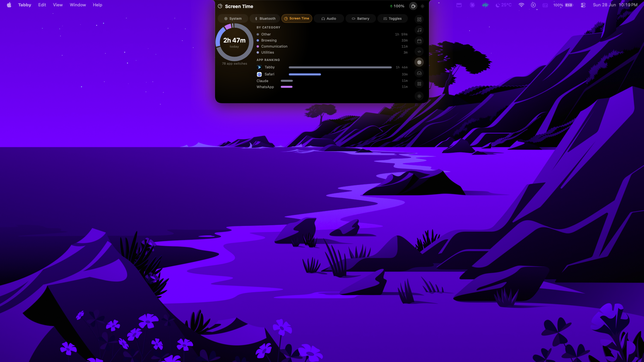Screen dimensions: 644x362
Task: Click the 'BY CATEGORY' heading
Action: tap(268, 27)
